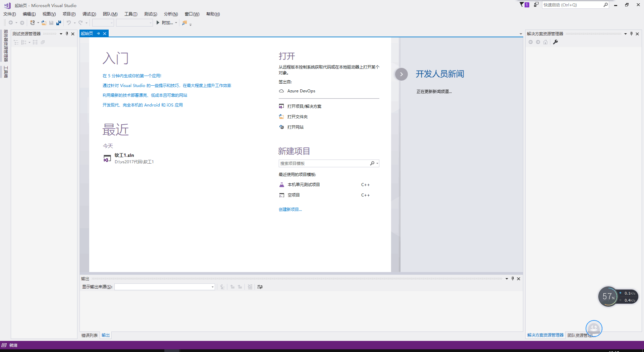Click the Navigate Backward toolbar arrow
The height and width of the screenshot is (352, 644).
click(11, 23)
